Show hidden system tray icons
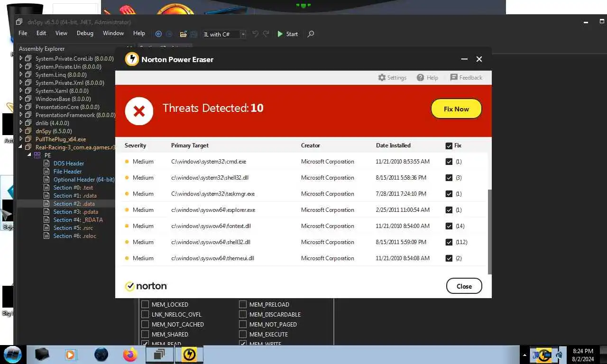607x364 pixels. pyautogui.click(x=524, y=355)
